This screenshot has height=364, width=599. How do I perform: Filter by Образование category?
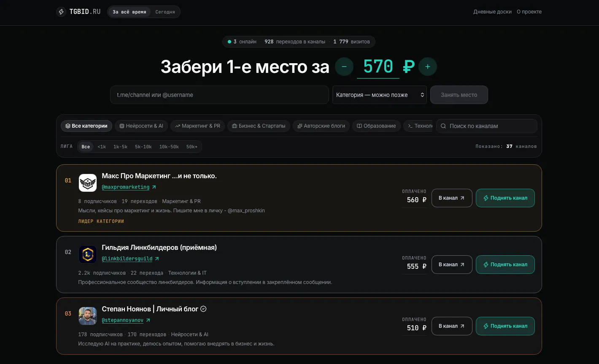click(376, 126)
